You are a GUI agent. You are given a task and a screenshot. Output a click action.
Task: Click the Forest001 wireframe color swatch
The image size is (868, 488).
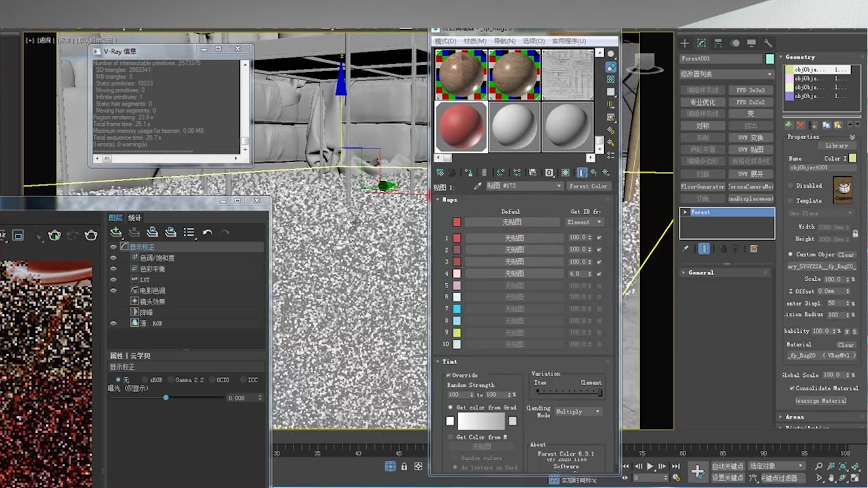pos(770,58)
